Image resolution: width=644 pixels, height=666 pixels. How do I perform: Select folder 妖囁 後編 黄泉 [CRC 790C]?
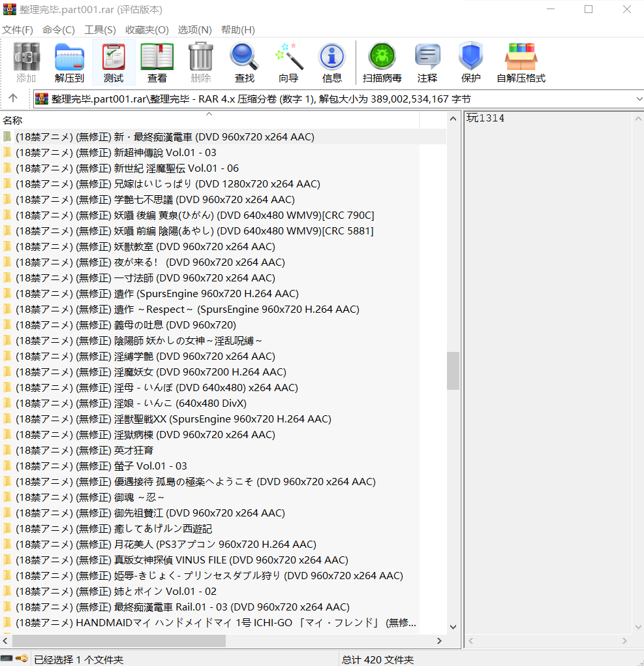pyautogui.click(x=195, y=215)
